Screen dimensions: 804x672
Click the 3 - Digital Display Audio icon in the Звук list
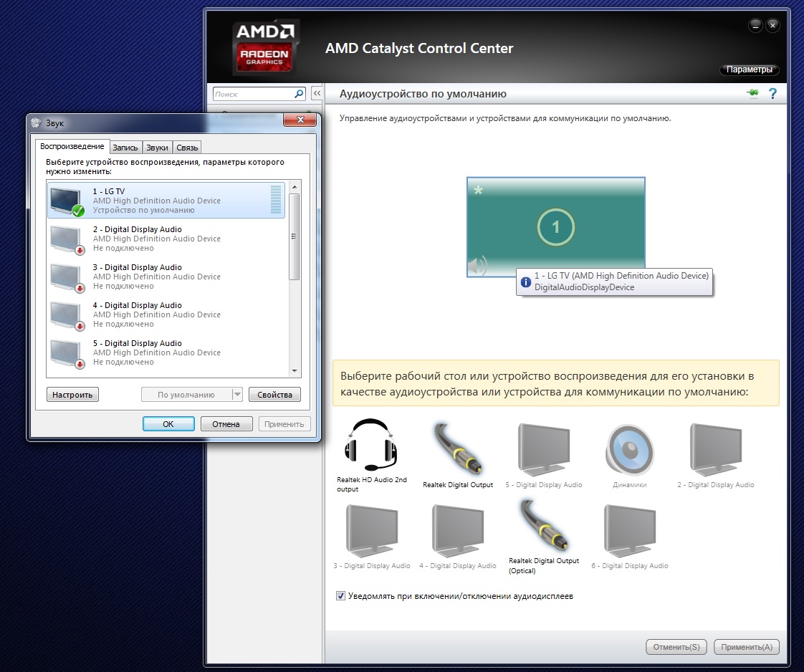click(x=67, y=277)
